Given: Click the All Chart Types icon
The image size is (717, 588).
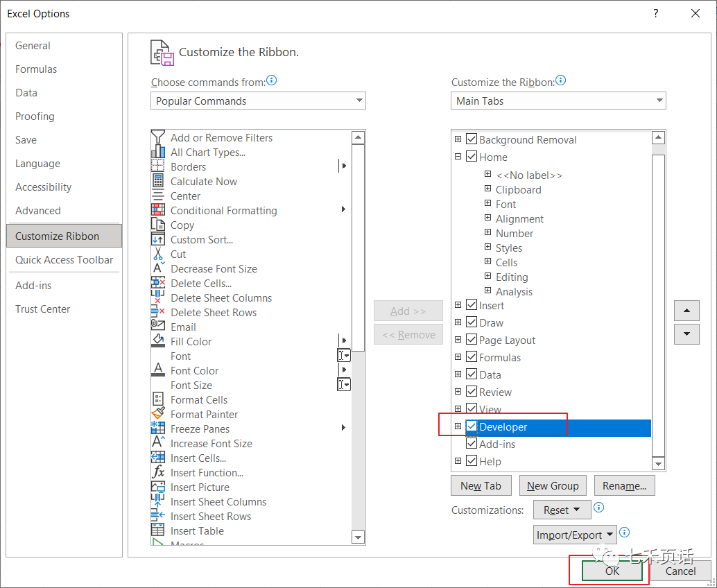Looking at the screenshot, I should [158, 152].
